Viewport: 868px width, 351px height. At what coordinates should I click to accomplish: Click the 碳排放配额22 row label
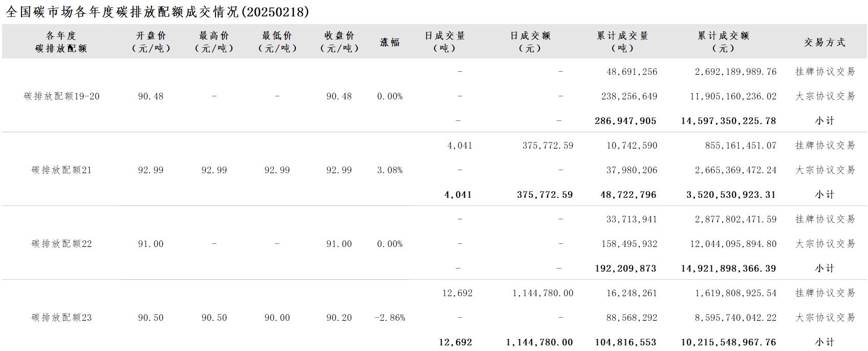[x=62, y=244]
